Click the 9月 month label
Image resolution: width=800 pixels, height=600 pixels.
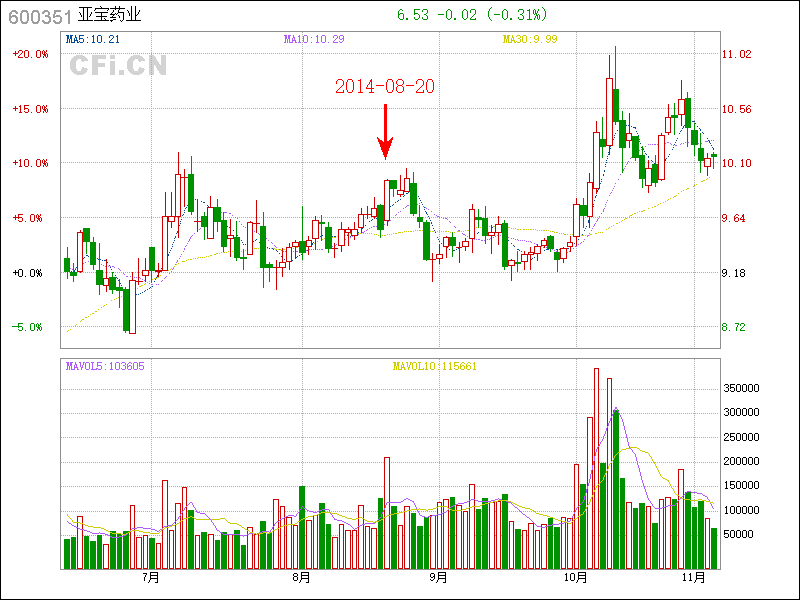pos(439,578)
